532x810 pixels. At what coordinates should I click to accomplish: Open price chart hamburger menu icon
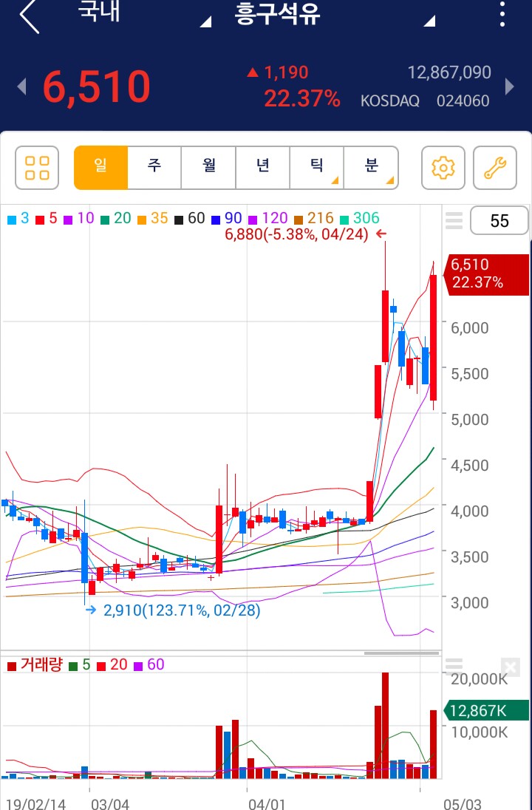(454, 220)
